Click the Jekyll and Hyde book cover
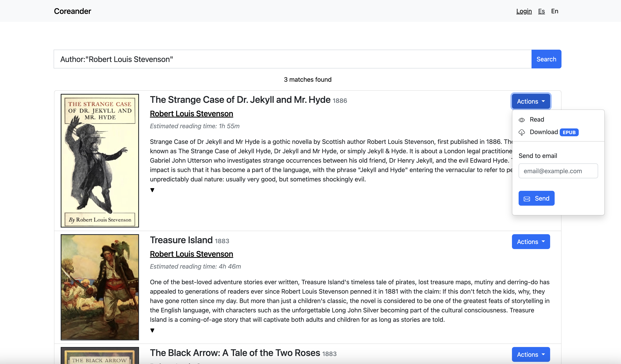 pyautogui.click(x=100, y=160)
